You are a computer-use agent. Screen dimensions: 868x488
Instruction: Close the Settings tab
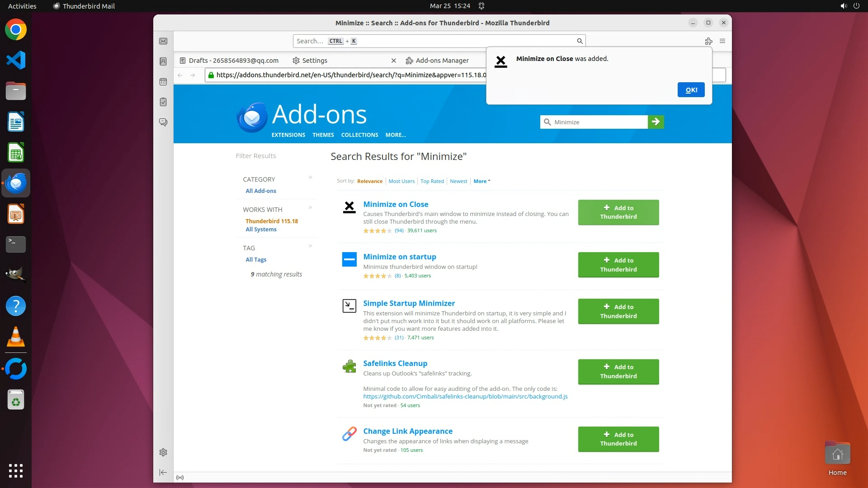click(x=393, y=61)
